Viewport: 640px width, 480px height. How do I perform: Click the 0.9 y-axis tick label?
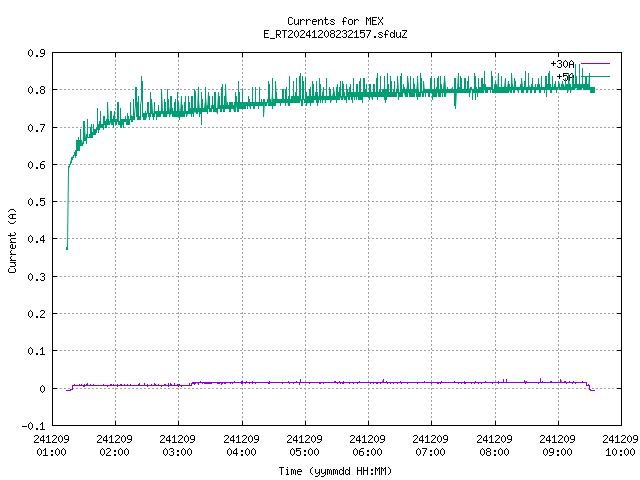pyautogui.click(x=36, y=53)
